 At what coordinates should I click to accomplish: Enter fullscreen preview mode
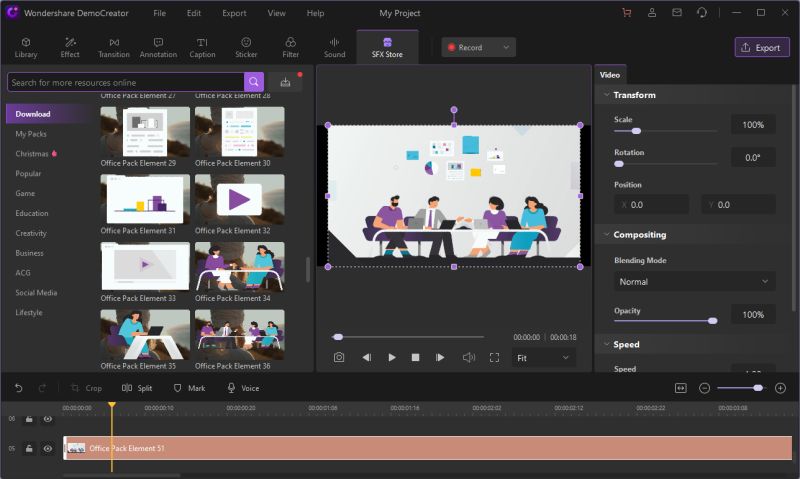pyautogui.click(x=494, y=358)
